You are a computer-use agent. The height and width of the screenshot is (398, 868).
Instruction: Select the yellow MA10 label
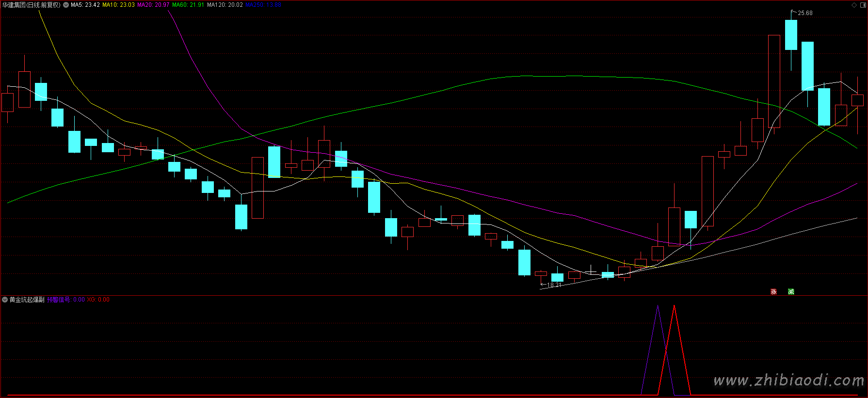tap(118, 5)
